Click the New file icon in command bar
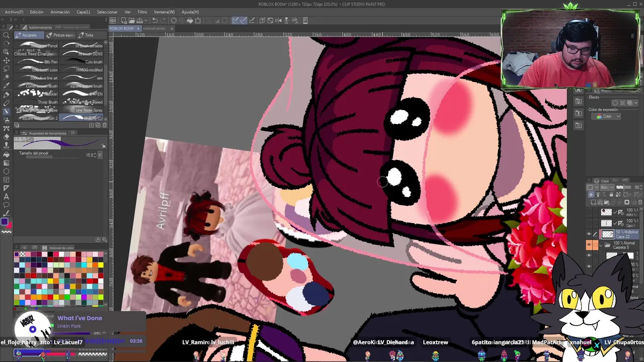644x362 pixels. coord(124,21)
